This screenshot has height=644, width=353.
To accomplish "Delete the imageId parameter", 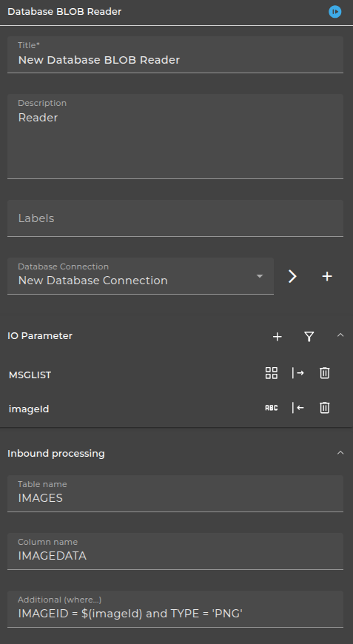I will coord(325,408).
